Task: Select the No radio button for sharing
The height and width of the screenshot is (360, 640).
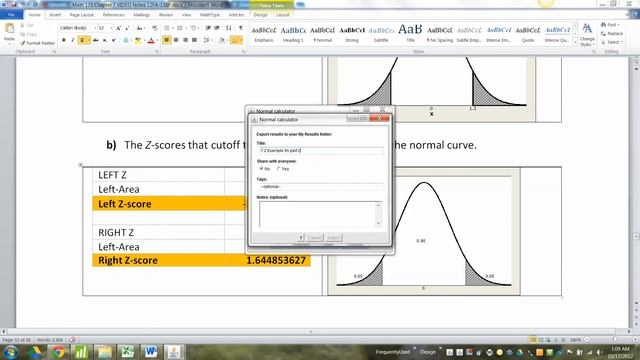Action: point(261,169)
